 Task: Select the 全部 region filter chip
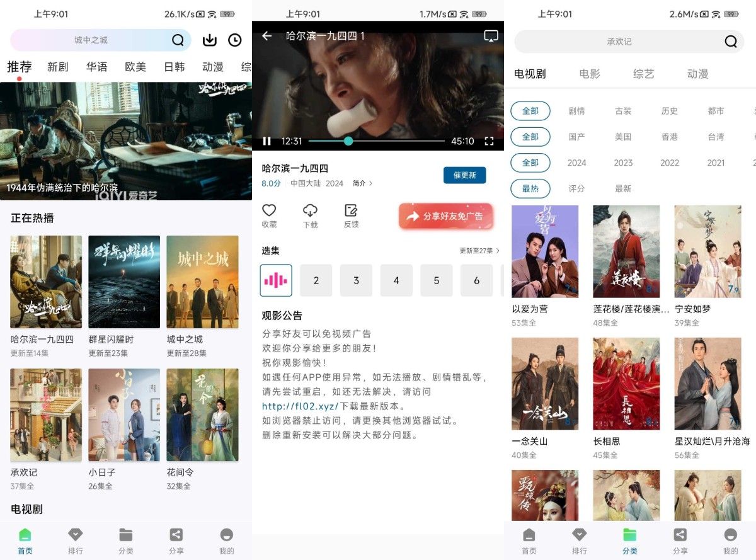tap(530, 137)
